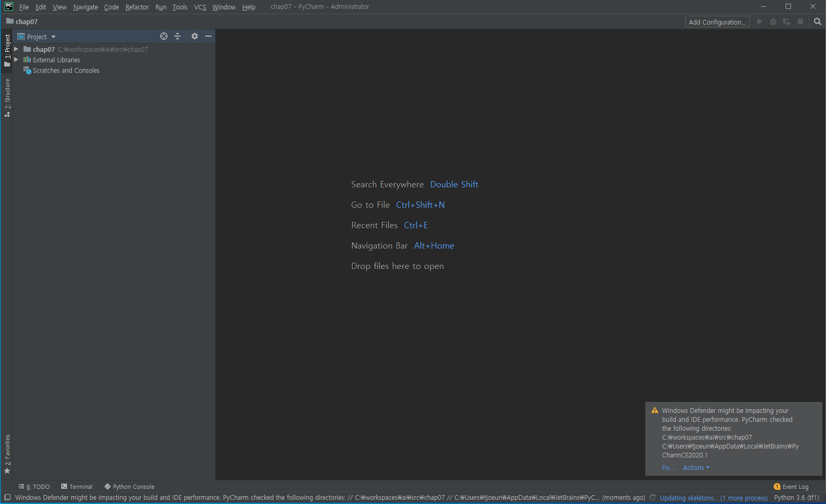Open the Window menu
The height and width of the screenshot is (504, 826).
click(x=224, y=7)
